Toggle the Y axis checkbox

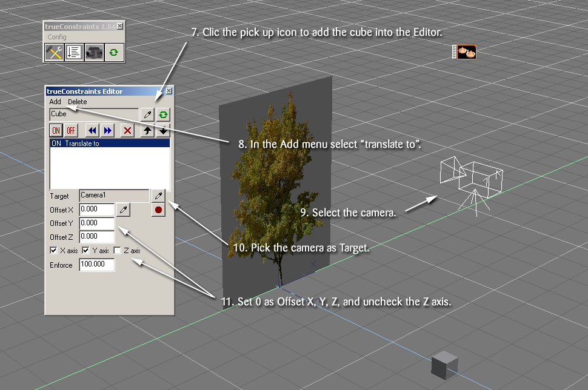[85, 250]
